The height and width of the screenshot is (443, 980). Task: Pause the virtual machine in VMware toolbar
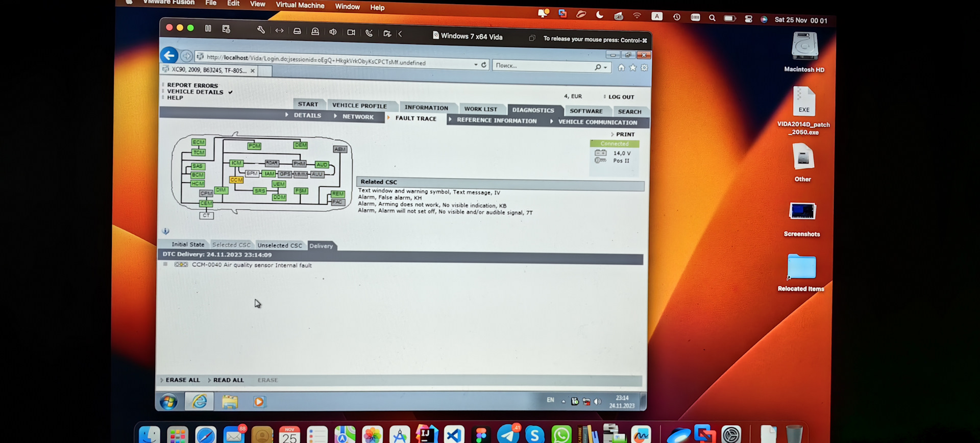(208, 29)
